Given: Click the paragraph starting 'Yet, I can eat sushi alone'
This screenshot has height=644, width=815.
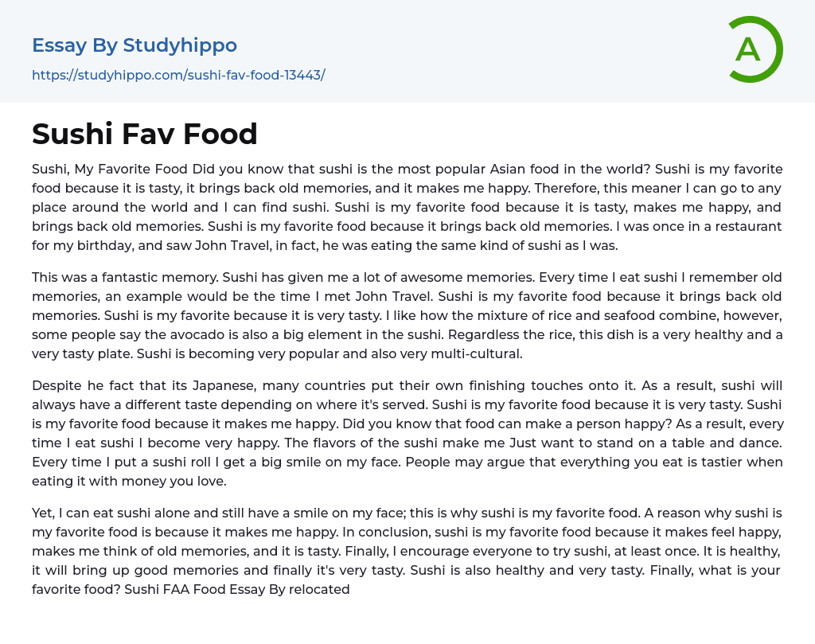Looking at the screenshot, I should (407, 551).
